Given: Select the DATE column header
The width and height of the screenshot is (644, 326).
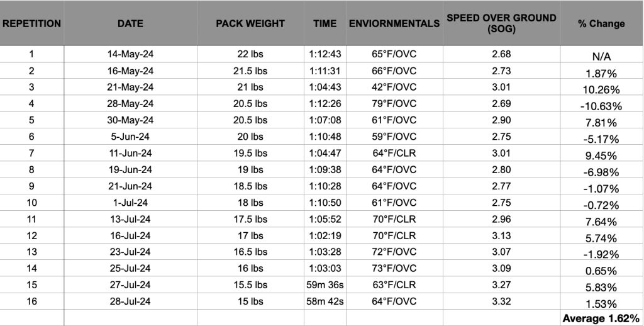Looking at the screenshot, I should click(x=130, y=23).
